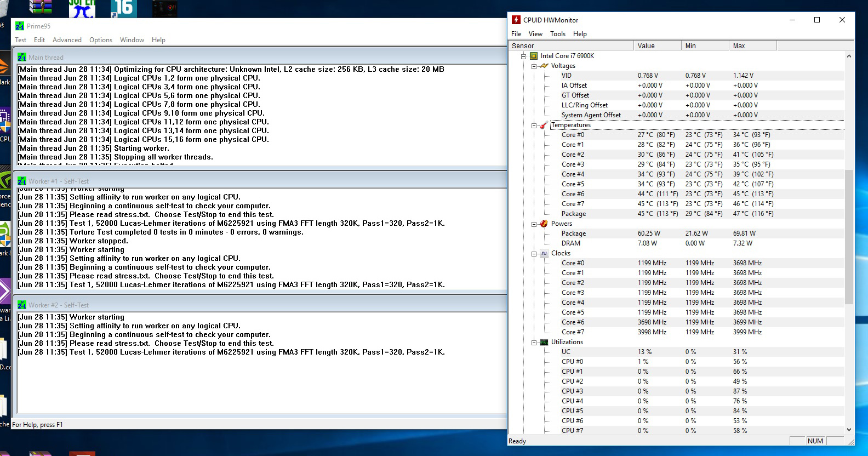Click the Min column header

pyautogui.click(x=705, y=45)
